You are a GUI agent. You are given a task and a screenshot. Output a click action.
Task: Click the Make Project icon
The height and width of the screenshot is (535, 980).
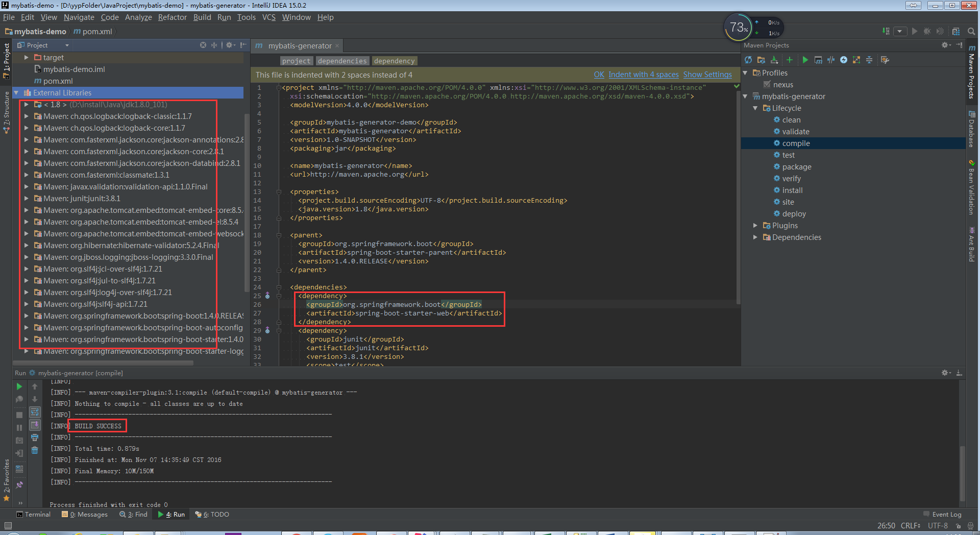coord(886,32)
